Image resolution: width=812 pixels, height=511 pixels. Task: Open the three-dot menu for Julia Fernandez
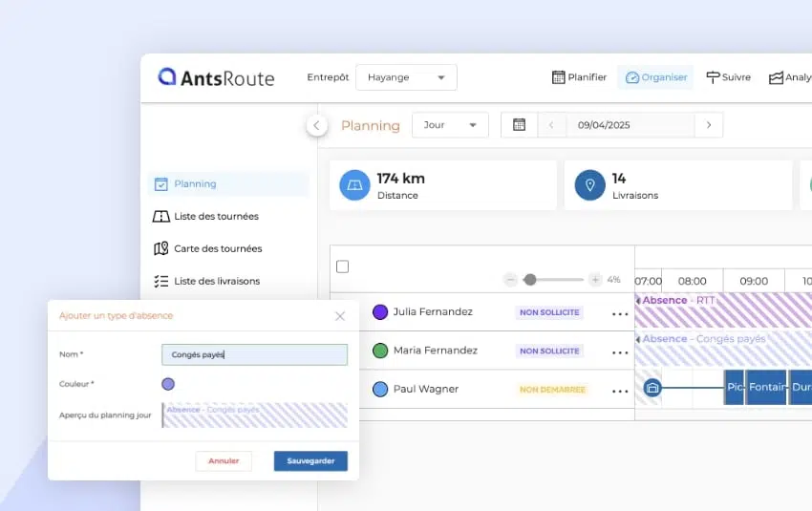point(620,312)
